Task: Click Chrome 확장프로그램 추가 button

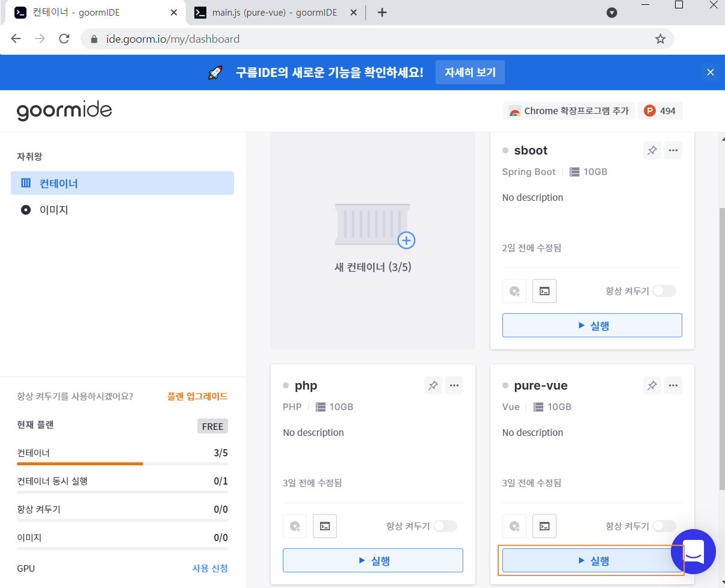Action: 569,111
